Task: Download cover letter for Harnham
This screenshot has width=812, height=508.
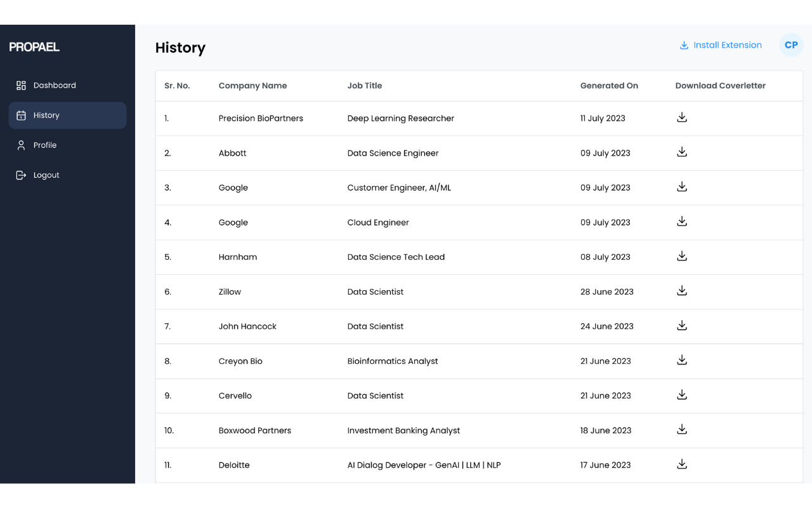Action: click(682, 257)
